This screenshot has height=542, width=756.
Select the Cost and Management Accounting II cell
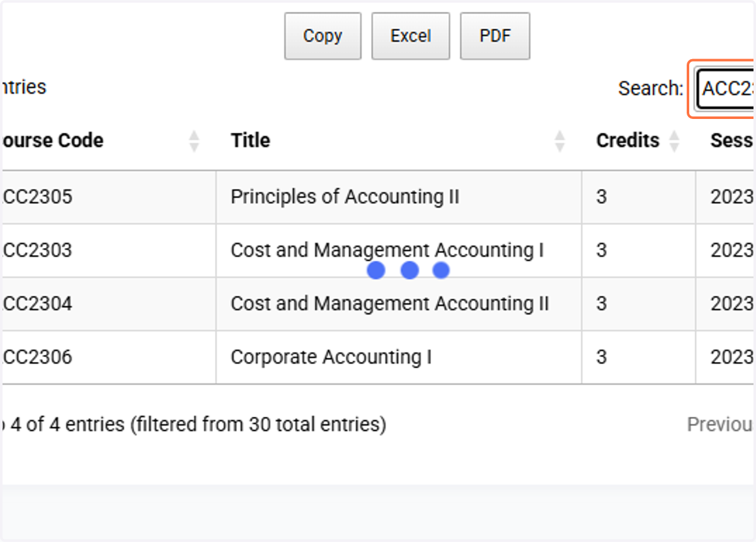[399, 304]
